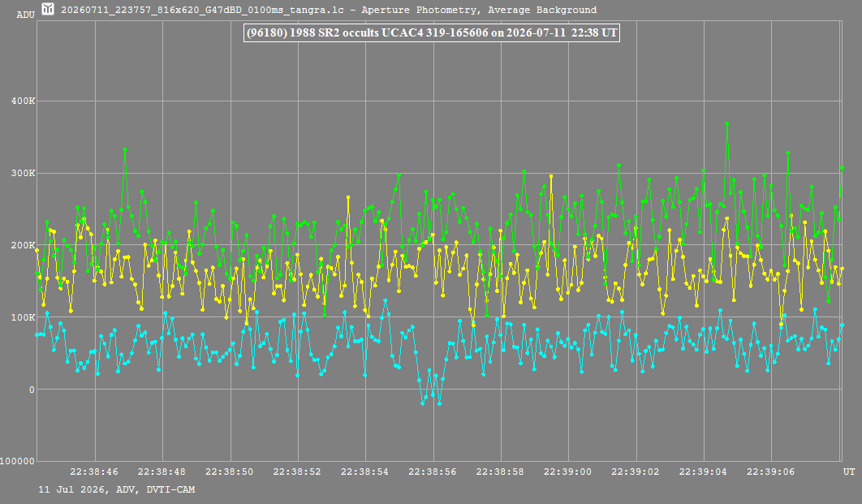The image size is (862, 504).
Task: Click the green spike after 22:39:06
Action: point(787,153)
